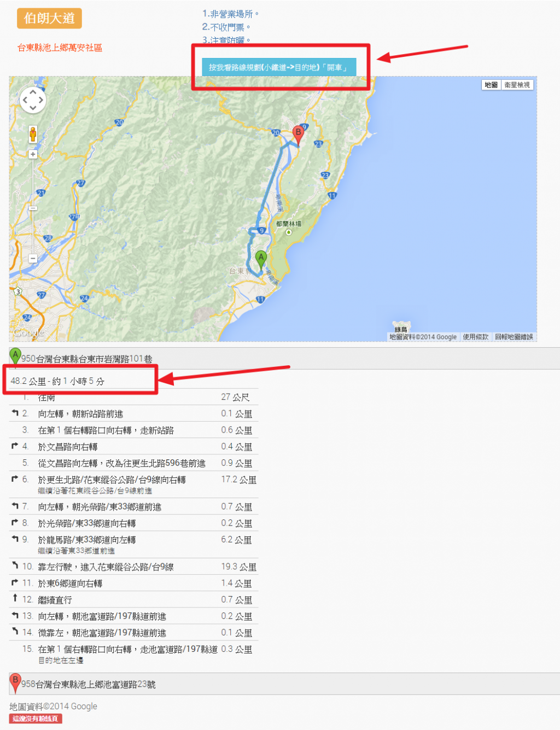The height and width of the screenshot is (730, 560).
Task: Select step 2 向左轉，朝新站路前進
Action: (134, 413)
